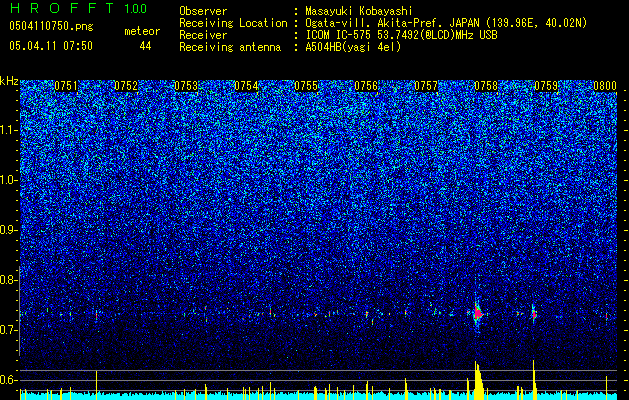Click the Receiving Location value text
This screenshot has width=629, height=400.
pyautogui.click(x=446, y=23)
